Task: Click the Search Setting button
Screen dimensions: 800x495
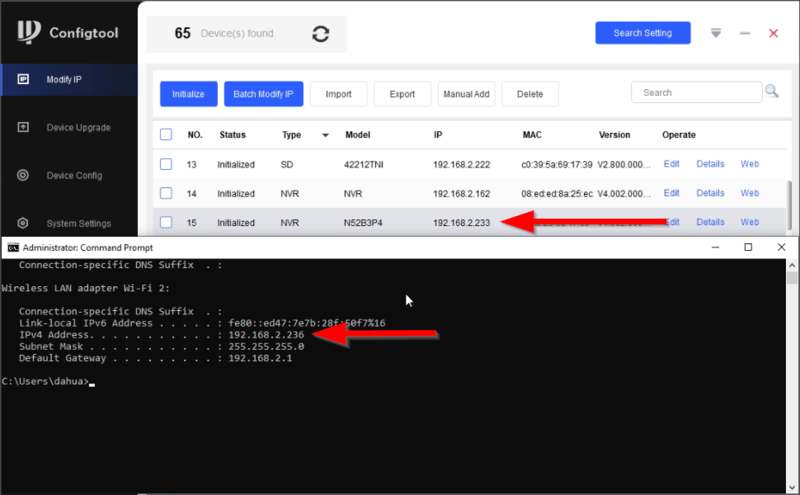Action: click(x=643, y=33)
